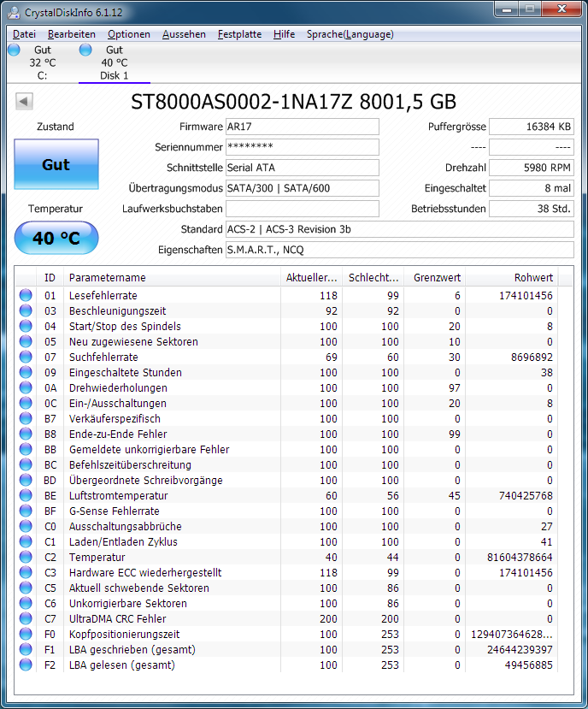Open the Bearbeiten menu
588x709 pixels.
coord(72,34)
